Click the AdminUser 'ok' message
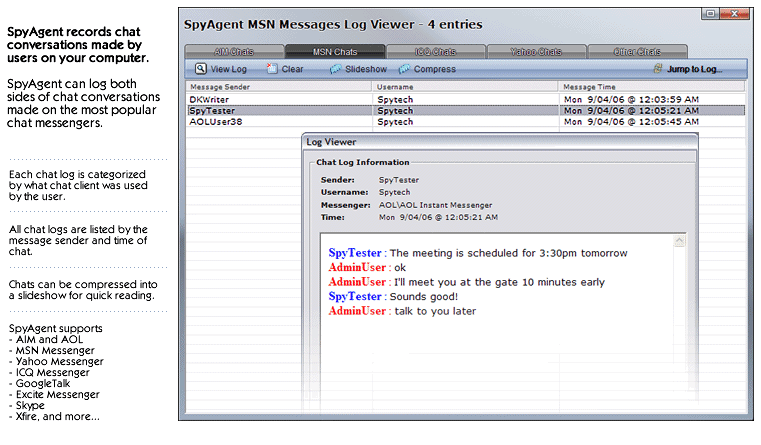The image size is (761, 445). [367, 267]
